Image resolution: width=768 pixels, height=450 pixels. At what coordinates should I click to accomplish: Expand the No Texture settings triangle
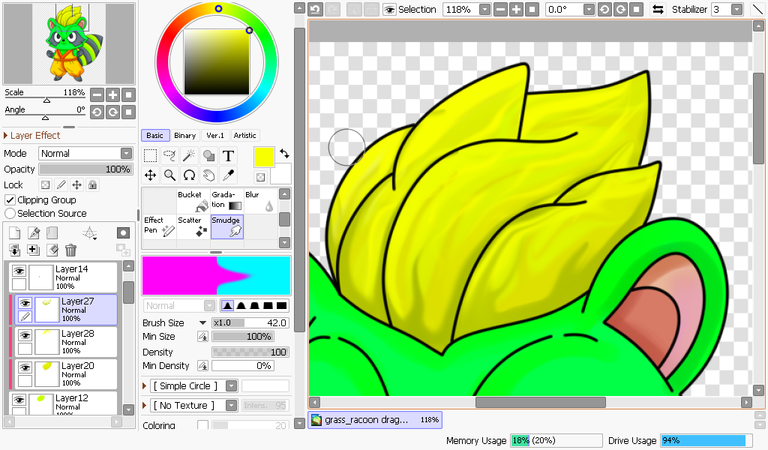coord(144,405)
